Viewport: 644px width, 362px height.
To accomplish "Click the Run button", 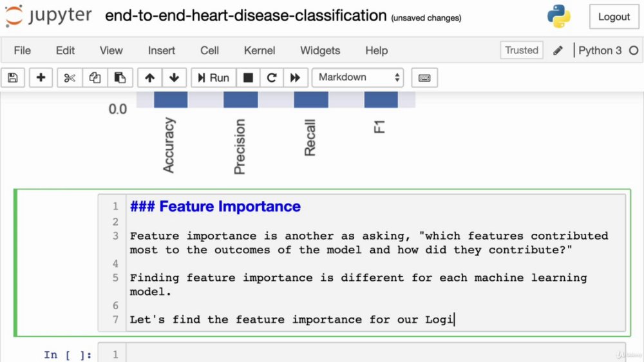I will 214,78.
